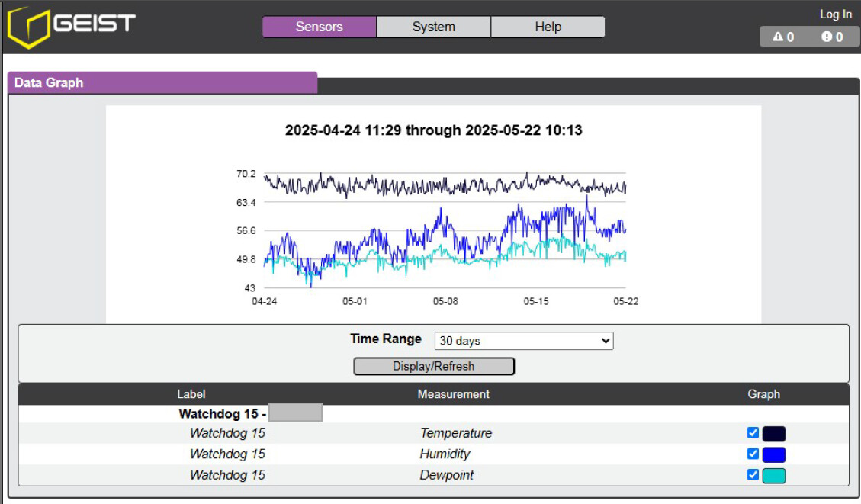The image size is (861, 504).
Task: Disable the Humidity graph checkbox
Action: (x=753, y=454)
